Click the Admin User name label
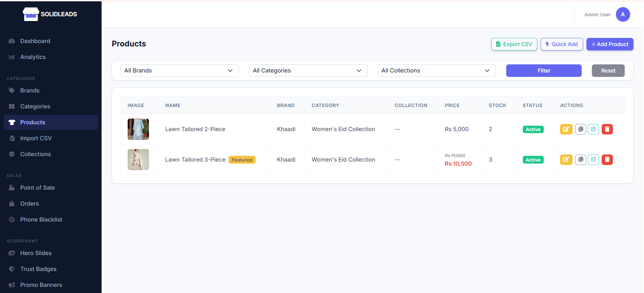Screen dimensions: 644x293 tap(598, 15)
